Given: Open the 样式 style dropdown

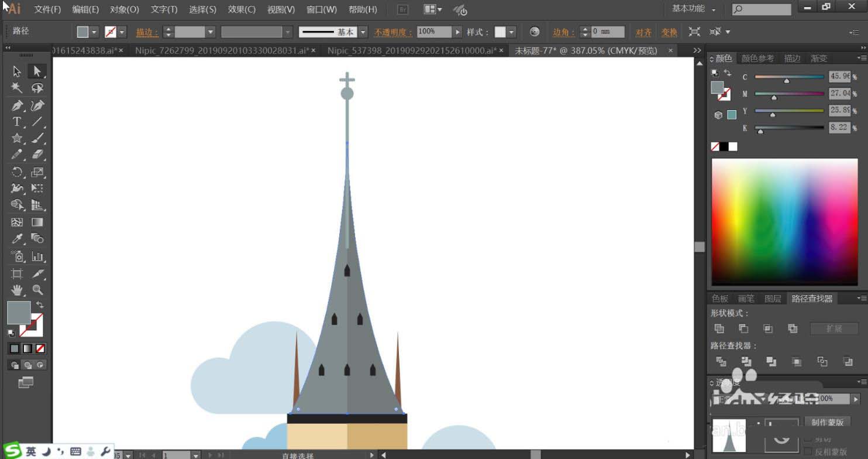Looking at the screenshot, I should click(512, 32).
